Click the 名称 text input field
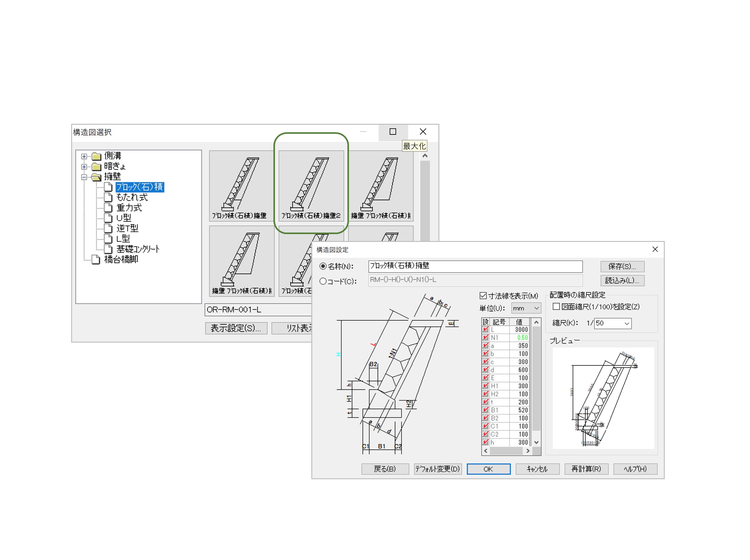 click(x=475, y=266)
